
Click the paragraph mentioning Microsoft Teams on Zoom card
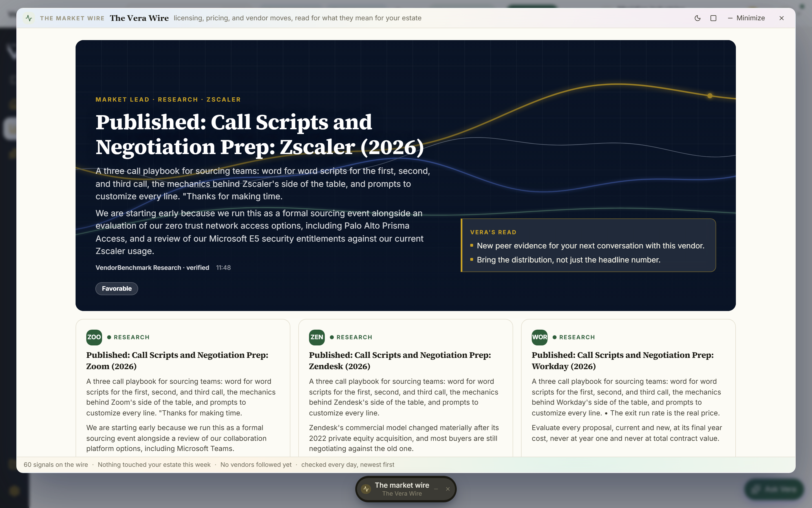point(176,438)
